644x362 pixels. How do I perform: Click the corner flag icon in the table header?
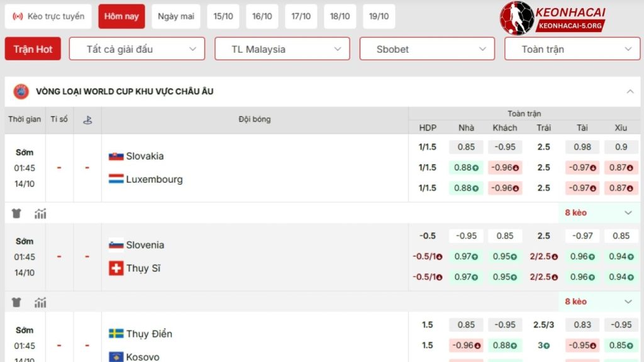click(87, 119)
